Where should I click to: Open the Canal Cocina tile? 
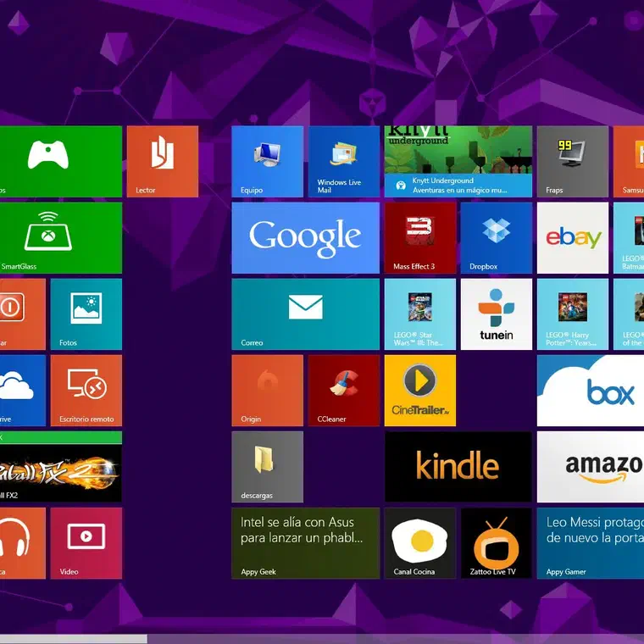click(420, 543)
